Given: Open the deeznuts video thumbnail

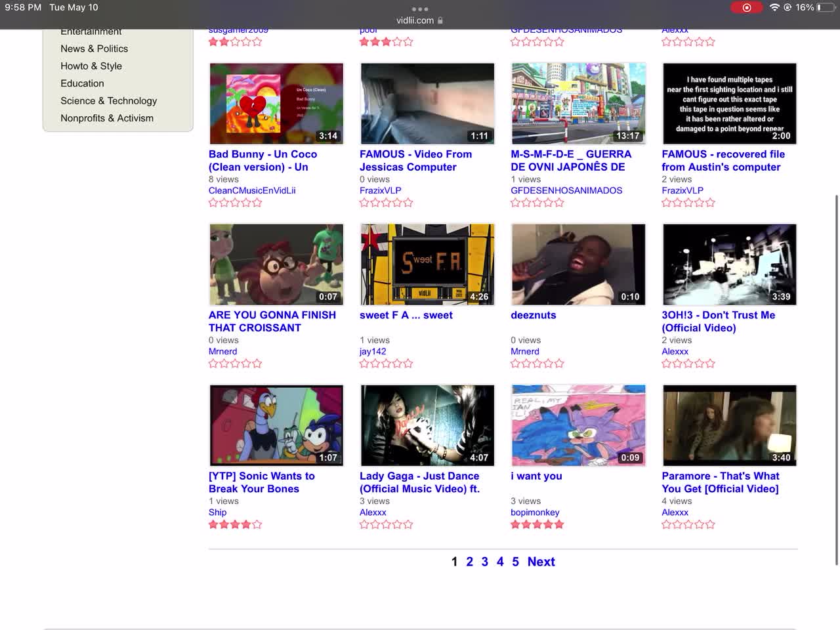Looking at the screenshot, I should point(578,264).
